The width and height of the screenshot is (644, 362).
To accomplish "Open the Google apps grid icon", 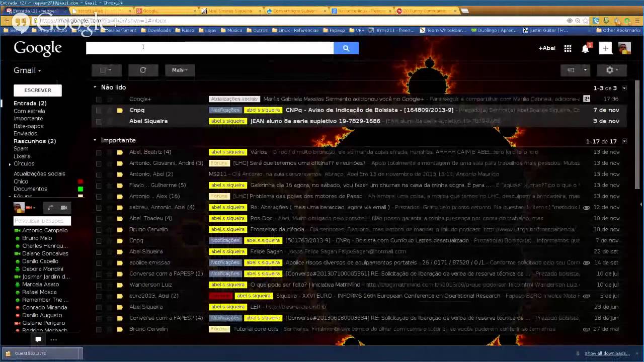I will [x=568, y=48].
